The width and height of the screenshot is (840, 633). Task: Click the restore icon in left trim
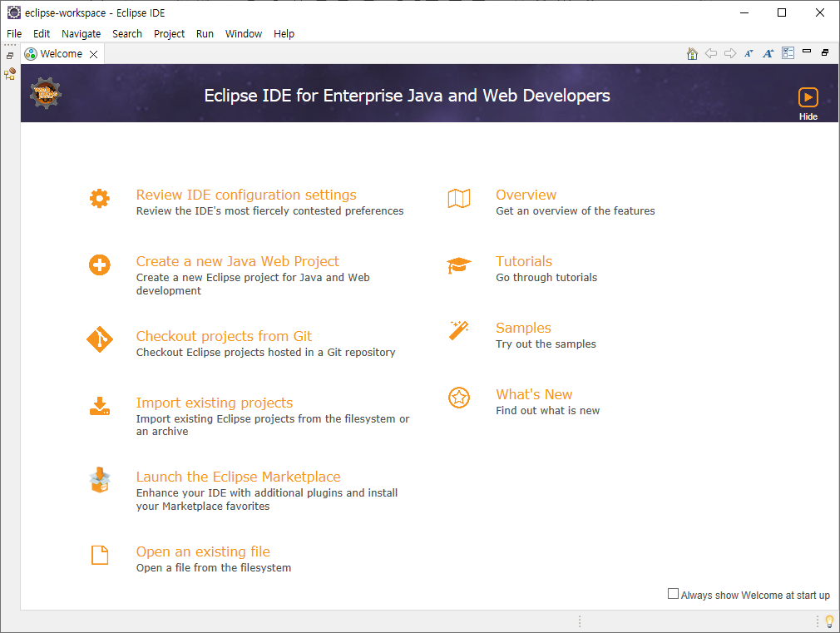point(10,56)
